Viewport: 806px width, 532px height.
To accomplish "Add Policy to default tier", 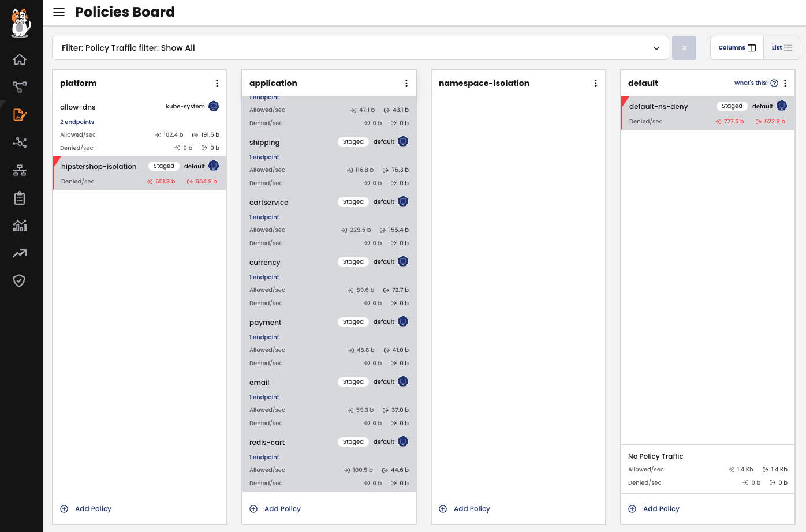I will [654, 509].
